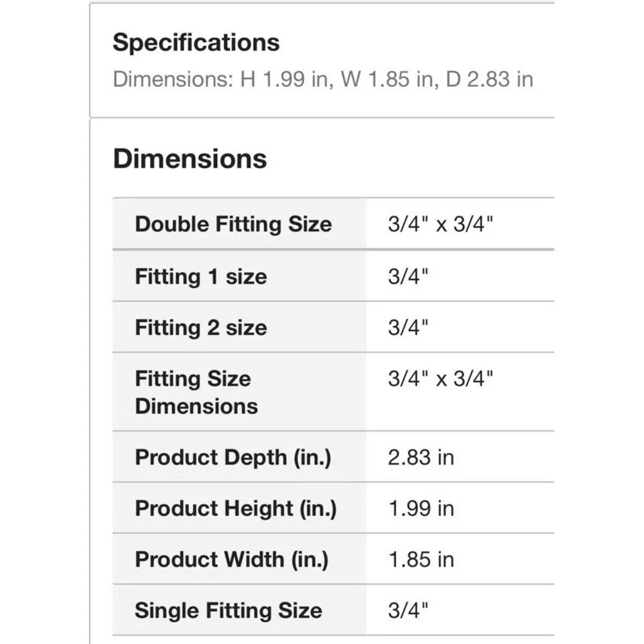Select the Fitting 1 size label
The width and height of the screenshot is (644, 644).
(201, 276)
